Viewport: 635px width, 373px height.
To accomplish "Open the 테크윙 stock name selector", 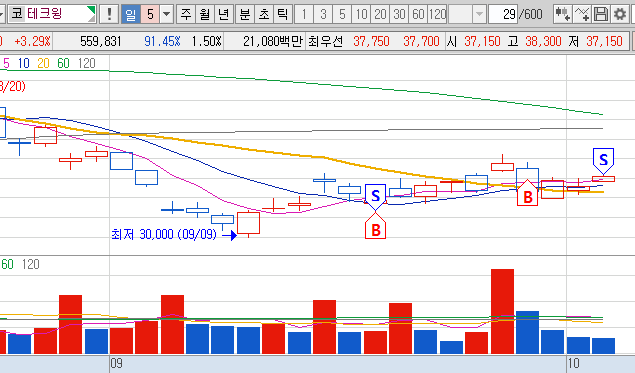I will (x=52, y=15).
